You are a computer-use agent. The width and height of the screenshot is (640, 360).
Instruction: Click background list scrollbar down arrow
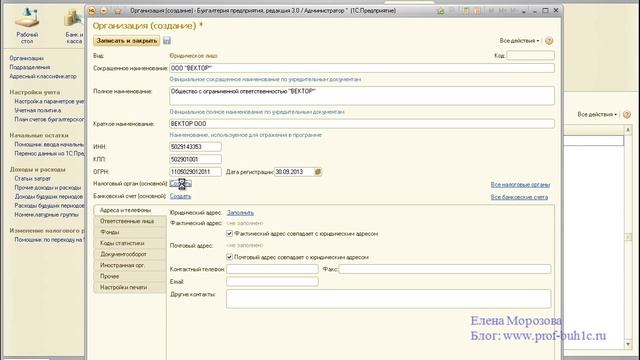click(x=628, y=345)
